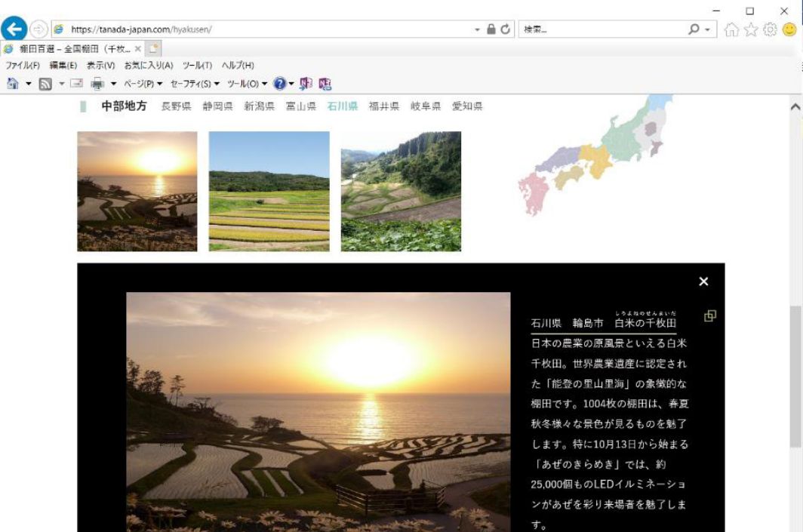Click the vertical scrollbar thumb
This screenshot has height=532, width=803.
tap(795, 377)
